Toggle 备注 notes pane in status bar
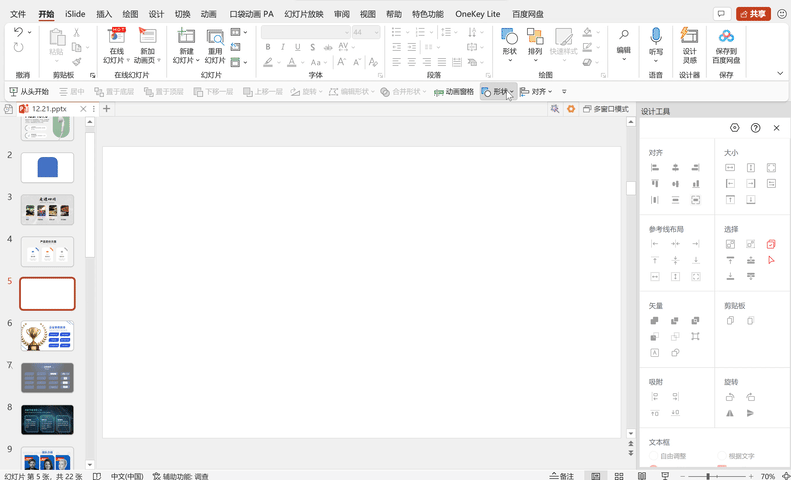 click(x=562, y=476)
